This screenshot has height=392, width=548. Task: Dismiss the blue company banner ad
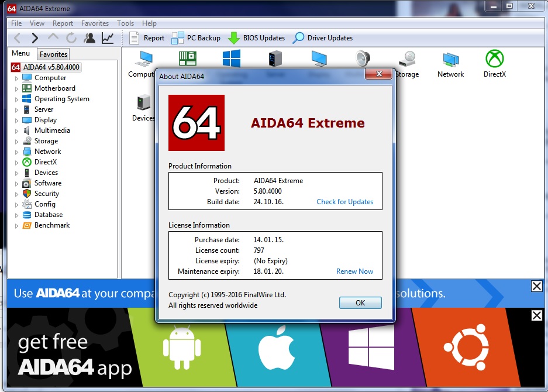(536, 286)
